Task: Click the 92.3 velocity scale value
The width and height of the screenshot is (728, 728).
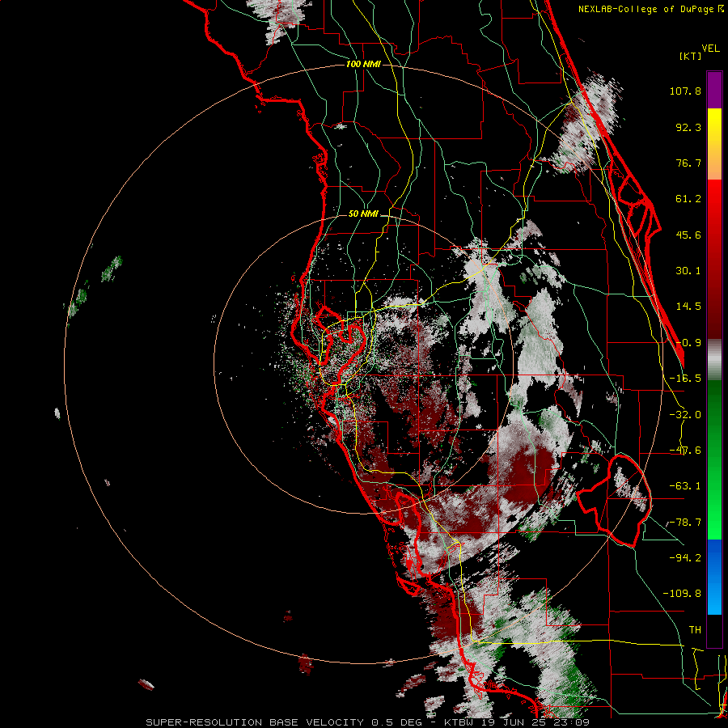Action: (x=688, y=127)
